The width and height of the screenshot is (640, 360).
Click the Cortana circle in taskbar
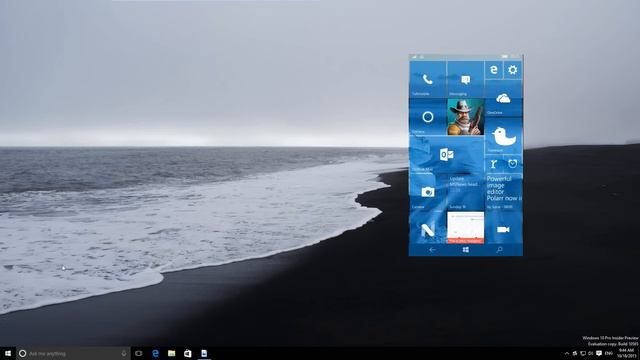[x=22, y=353]
